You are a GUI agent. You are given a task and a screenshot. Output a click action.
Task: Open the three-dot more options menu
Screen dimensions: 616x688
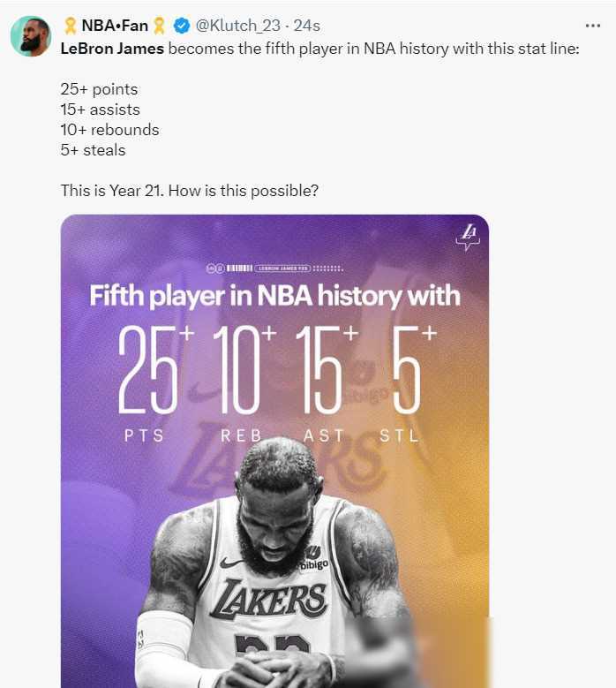(x=593, y=26)
